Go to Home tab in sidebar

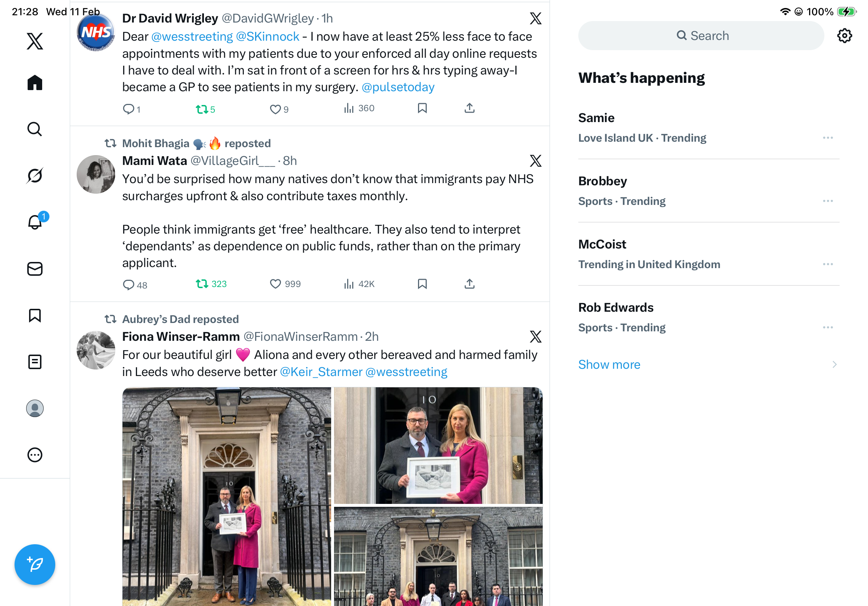(x=35, y=82)
